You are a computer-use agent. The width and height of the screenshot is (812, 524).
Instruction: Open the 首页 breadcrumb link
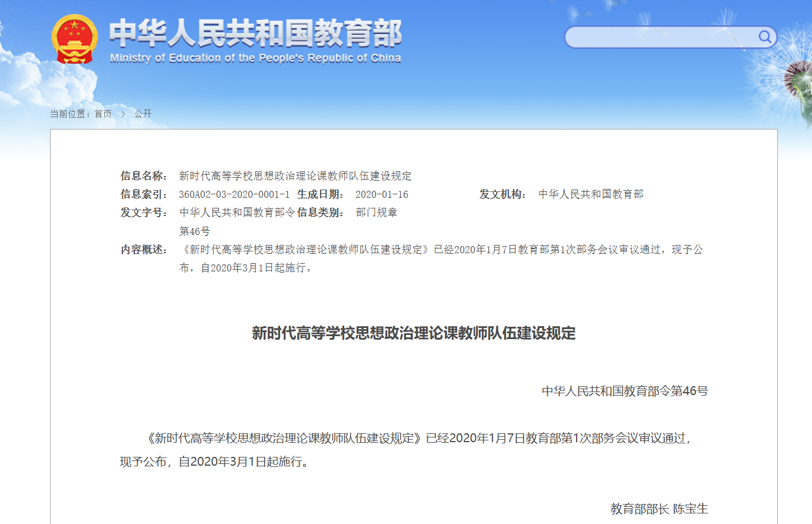coord(103,114)
